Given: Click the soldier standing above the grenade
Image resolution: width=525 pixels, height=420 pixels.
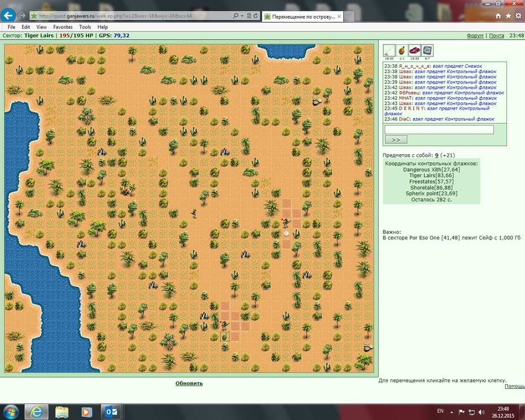Looking at the screenshot, I should 224,326.
